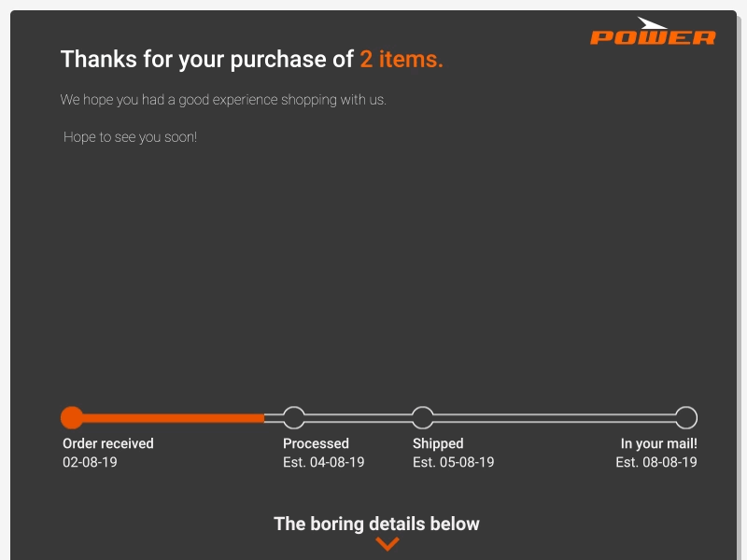Select the "In your mail!" label
This screenshot has height=560, width=747.
point(658,443)
